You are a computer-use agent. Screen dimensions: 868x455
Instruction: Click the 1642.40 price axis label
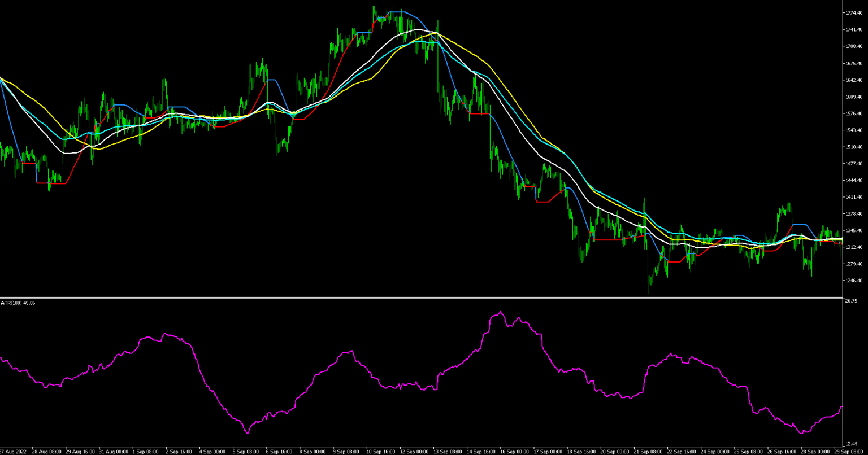[853, 80]
